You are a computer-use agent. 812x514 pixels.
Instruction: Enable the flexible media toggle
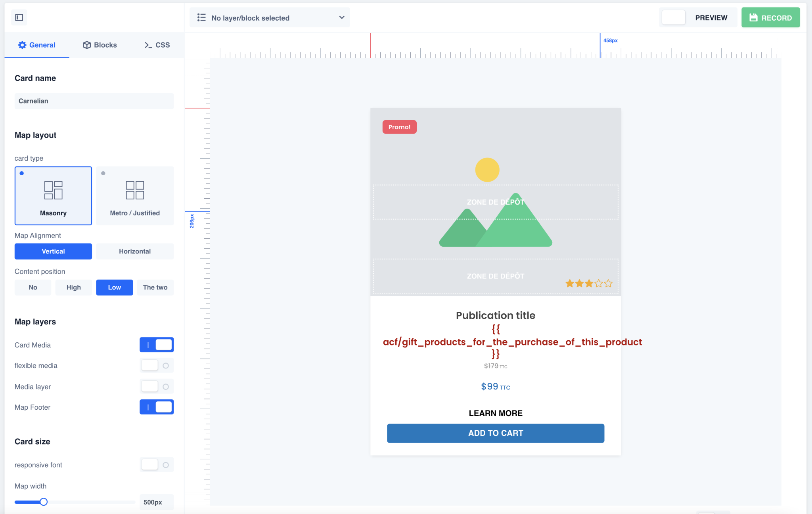pyautogui.click(x=157, y=365)
